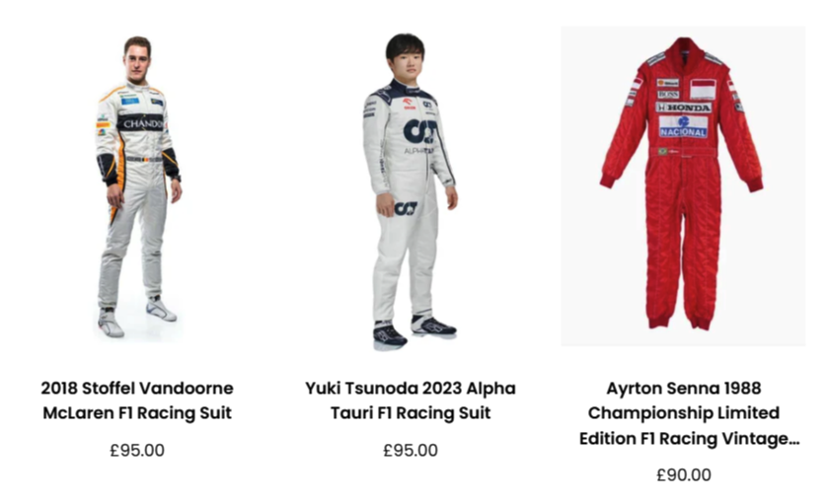Image resolution: width=828 pixels, height=504 pixels.
Task: Open the Stoffel Vandoorne McLaren suit image
Action: coord(138,187)
